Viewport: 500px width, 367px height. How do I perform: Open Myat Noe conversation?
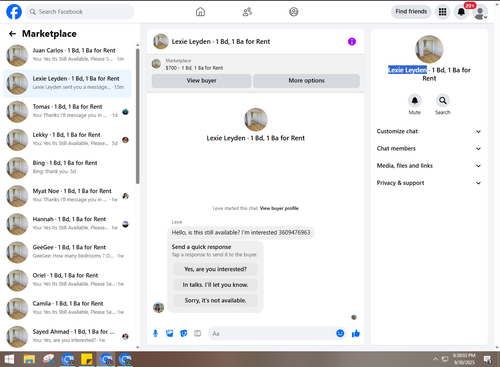click(x=67, y=196)
